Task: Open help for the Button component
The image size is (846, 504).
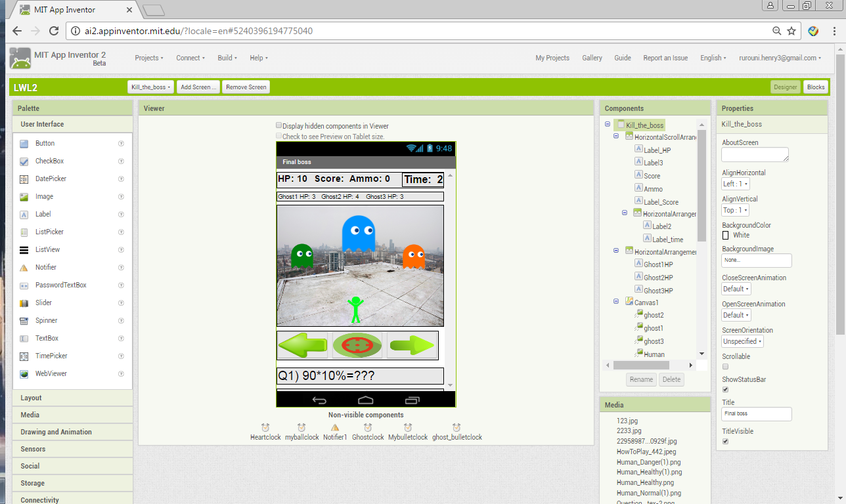Action: (x=121, y=143)
